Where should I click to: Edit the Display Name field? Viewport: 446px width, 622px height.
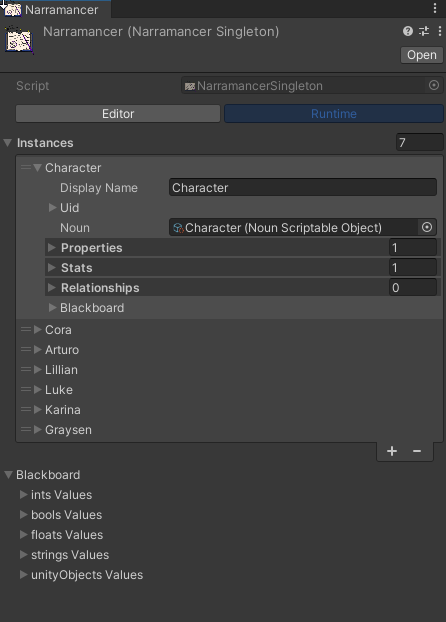click(303, 187)
